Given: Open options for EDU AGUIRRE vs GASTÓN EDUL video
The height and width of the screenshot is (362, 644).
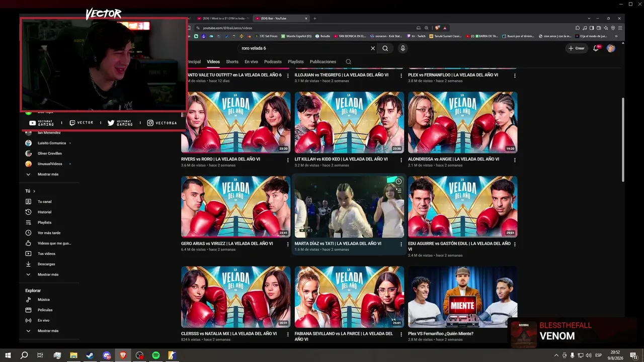Looking at the screenshot, I should 515,244.
